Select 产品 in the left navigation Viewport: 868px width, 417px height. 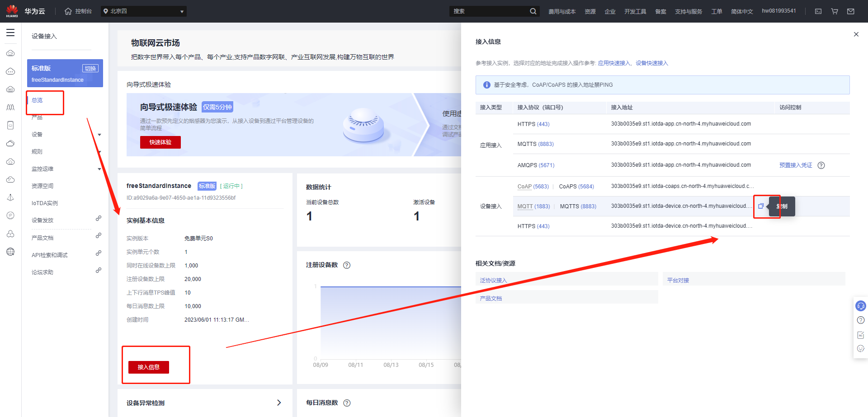coord(37,117)
